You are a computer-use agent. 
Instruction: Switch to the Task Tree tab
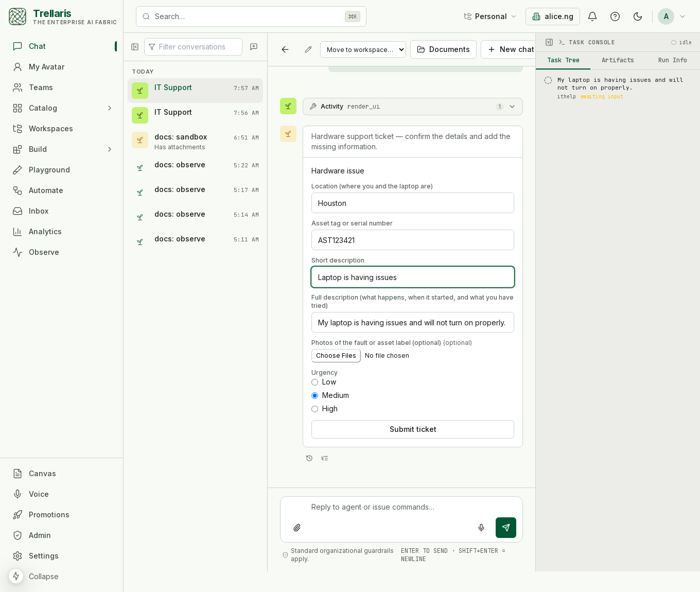coord(563,60)
